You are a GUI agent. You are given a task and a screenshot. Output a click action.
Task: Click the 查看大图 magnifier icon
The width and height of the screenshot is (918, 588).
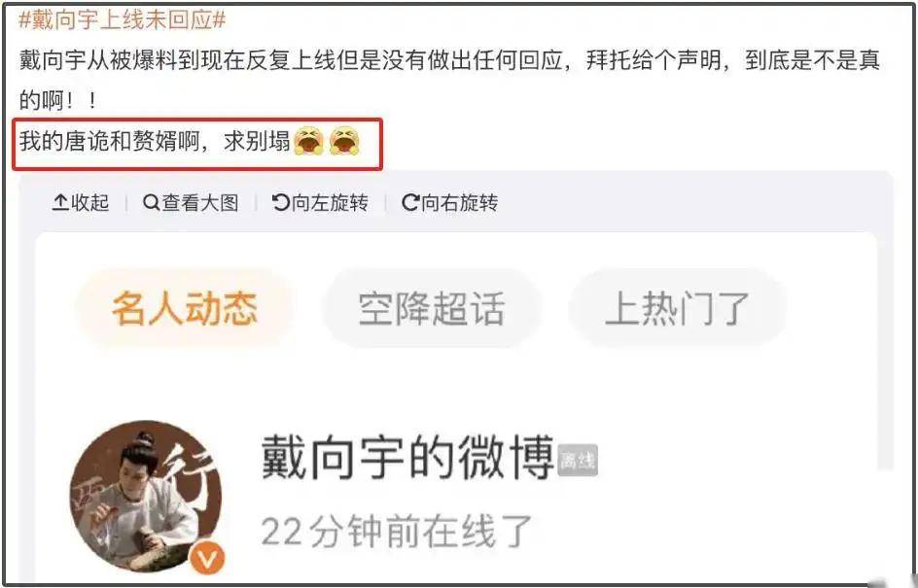pyautogui.click(x=151, y=202)
